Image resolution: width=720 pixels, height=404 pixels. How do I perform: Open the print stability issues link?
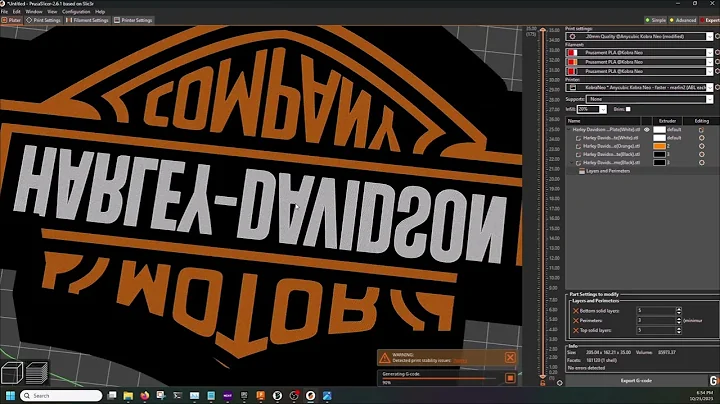click(460, 361)
